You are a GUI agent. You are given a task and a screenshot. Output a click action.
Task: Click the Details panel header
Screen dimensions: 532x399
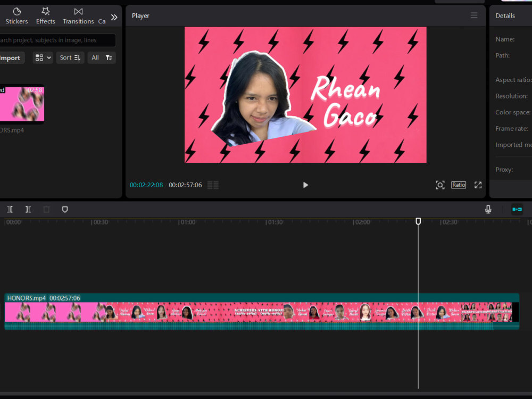[505, 15]
